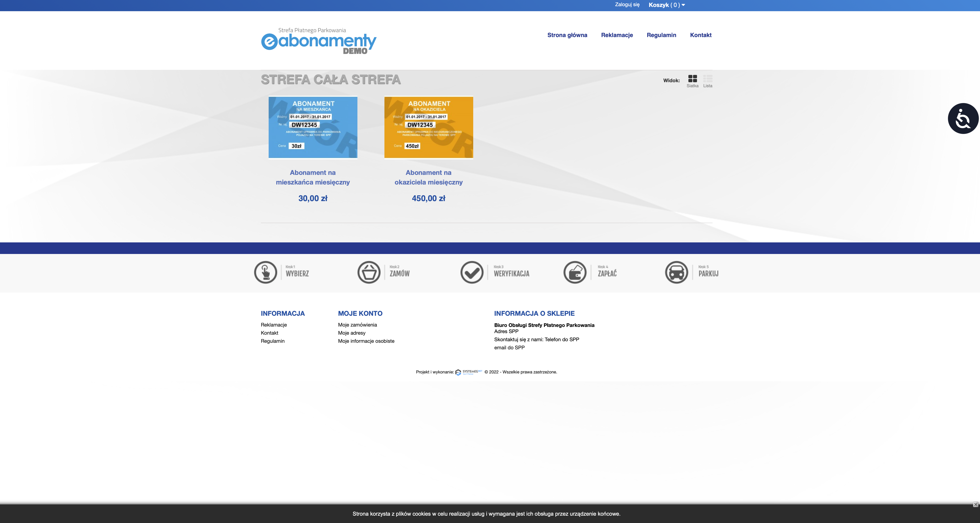Click the ZAPŁAĆ step label
Screen dimensions: 980x523
[x=607, y=273]
